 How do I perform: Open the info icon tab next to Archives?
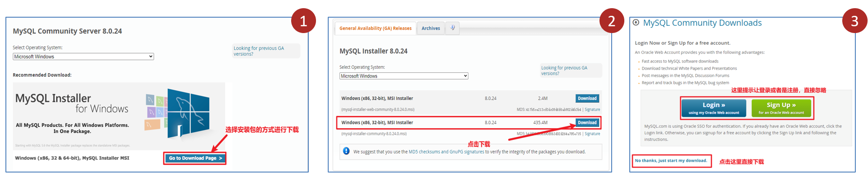point(453,28)
